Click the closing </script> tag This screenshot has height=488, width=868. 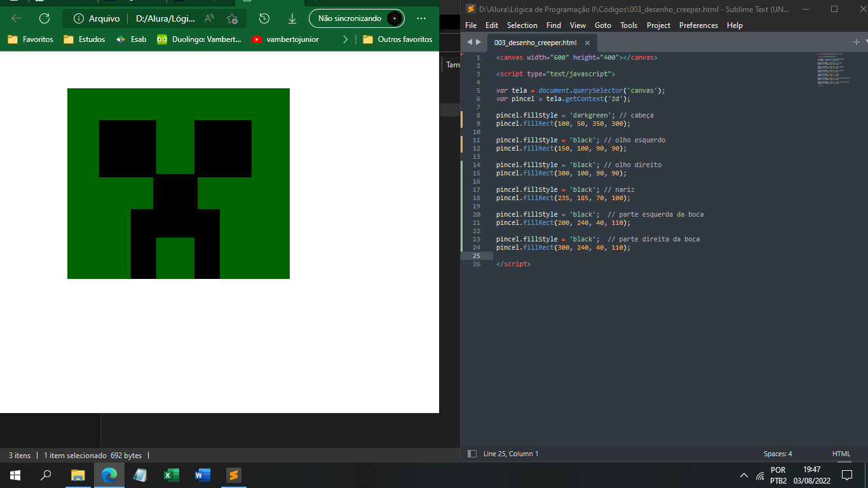coord(513,264)
